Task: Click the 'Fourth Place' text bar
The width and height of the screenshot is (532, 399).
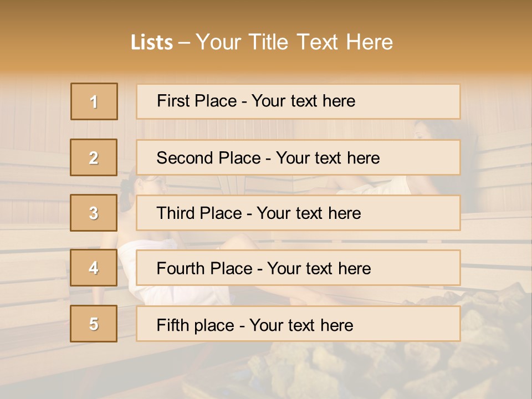Action: point(298,268)
